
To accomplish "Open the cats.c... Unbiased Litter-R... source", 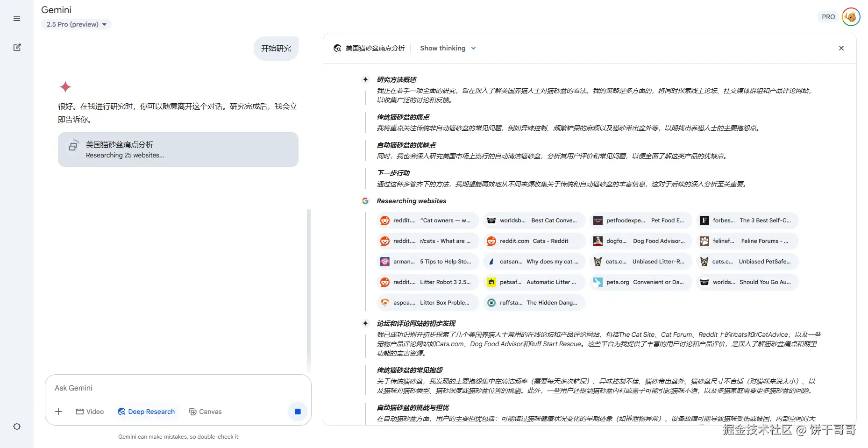I will (640, 262).
